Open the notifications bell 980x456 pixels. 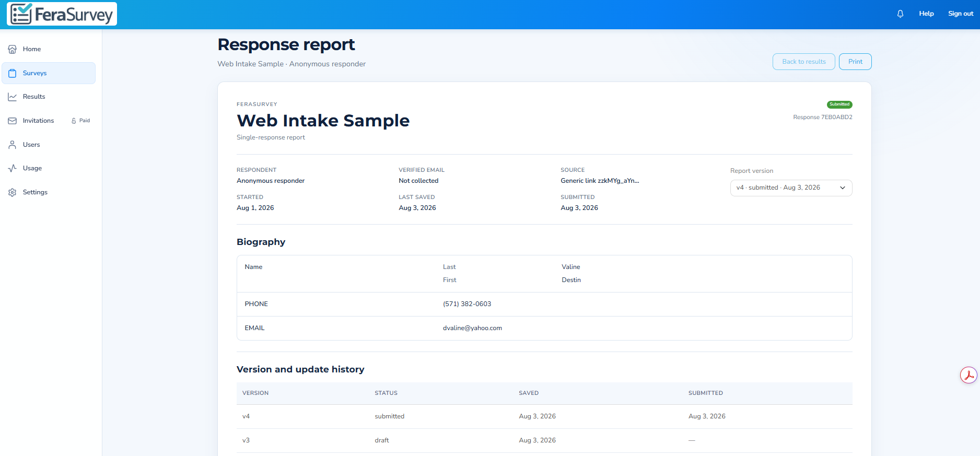(x=900, y=14)
